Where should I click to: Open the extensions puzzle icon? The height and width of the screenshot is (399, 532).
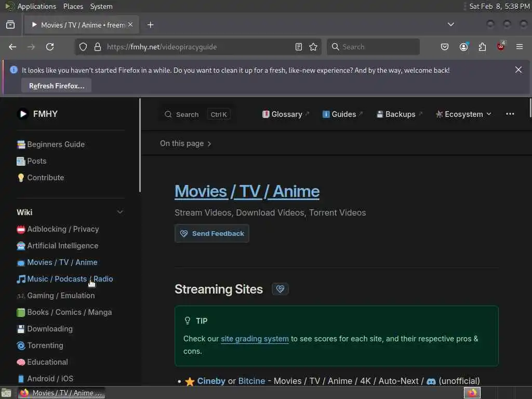(x=482, y=47)
